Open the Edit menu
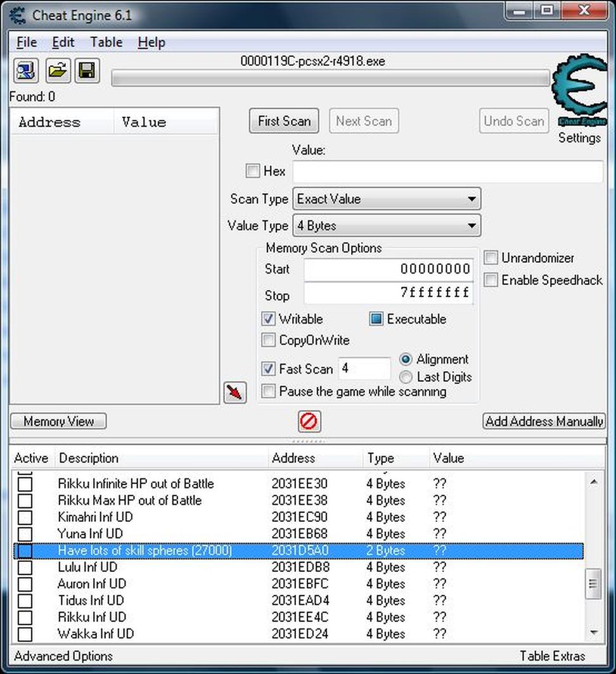Screen dimensions: 616x674 [x=63, y=42]
